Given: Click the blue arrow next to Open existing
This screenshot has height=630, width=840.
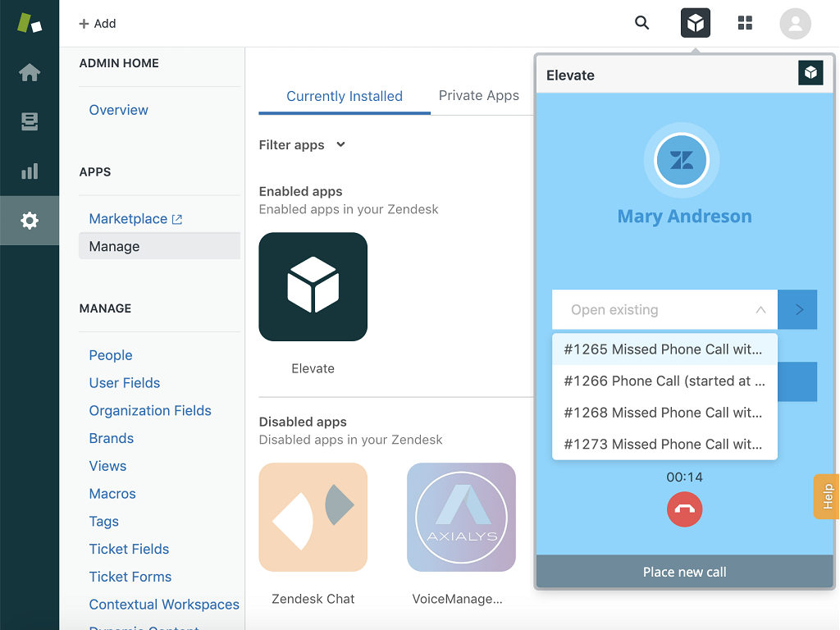Looking at the screenshot, I should pyautogui.click(x=798, y=310).
